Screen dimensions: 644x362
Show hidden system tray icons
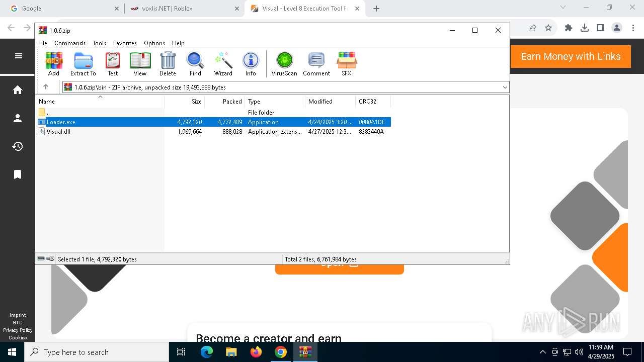(542, 352)
